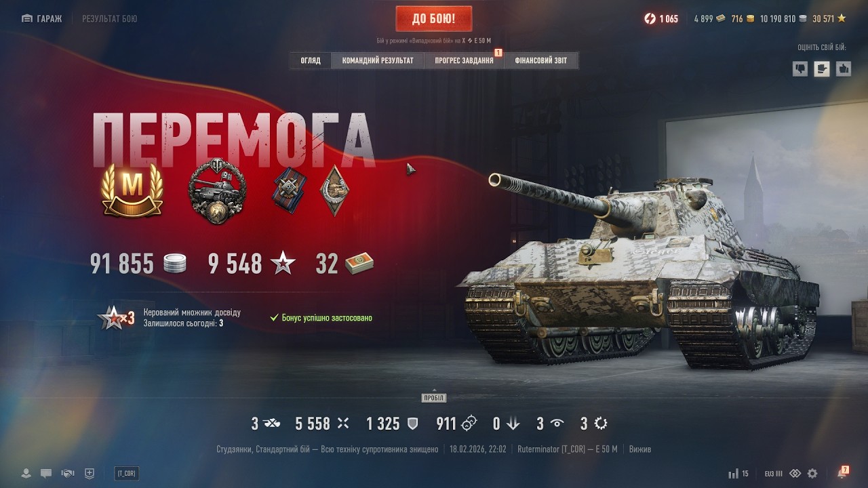Image resolution: width=868 pixels, height=488 pixels.
Task: Open the КОМАНДНИЙ РЕЗУЛЬТАТ tab
Action: pos(378,60)
